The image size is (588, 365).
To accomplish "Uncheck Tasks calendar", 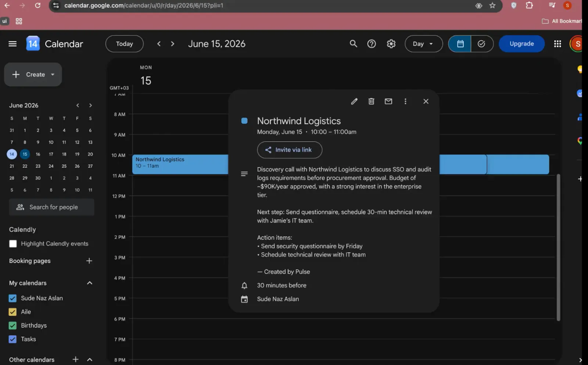I will click(x=12, y=339).
